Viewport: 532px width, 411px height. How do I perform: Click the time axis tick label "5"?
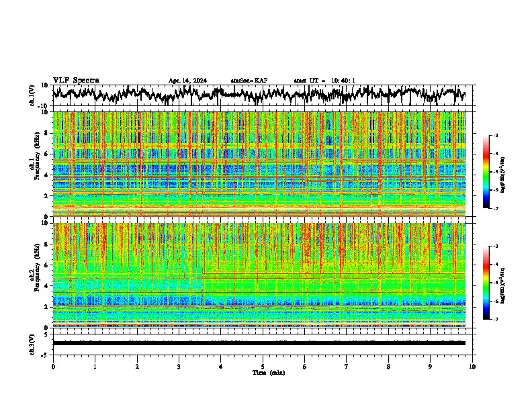pos(263,367)
